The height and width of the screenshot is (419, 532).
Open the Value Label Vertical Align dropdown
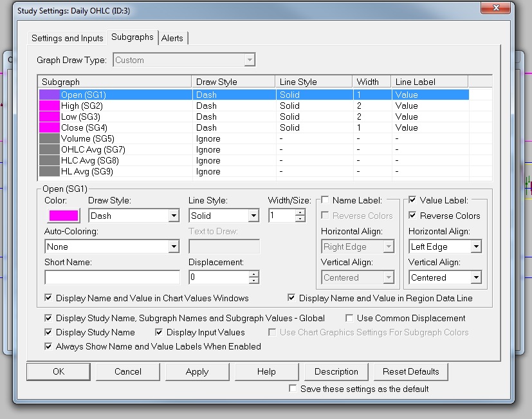476,277
